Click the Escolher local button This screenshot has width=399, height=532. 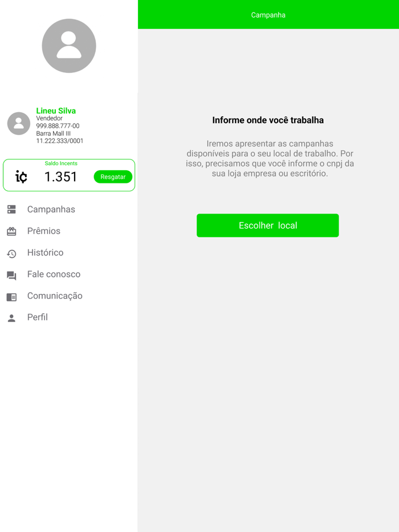point(267,226)
